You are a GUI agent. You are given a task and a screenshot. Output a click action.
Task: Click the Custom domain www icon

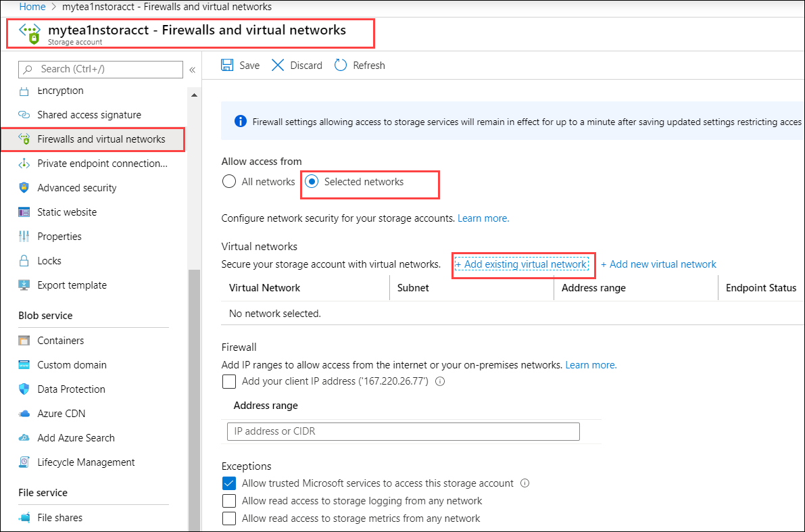24,365
